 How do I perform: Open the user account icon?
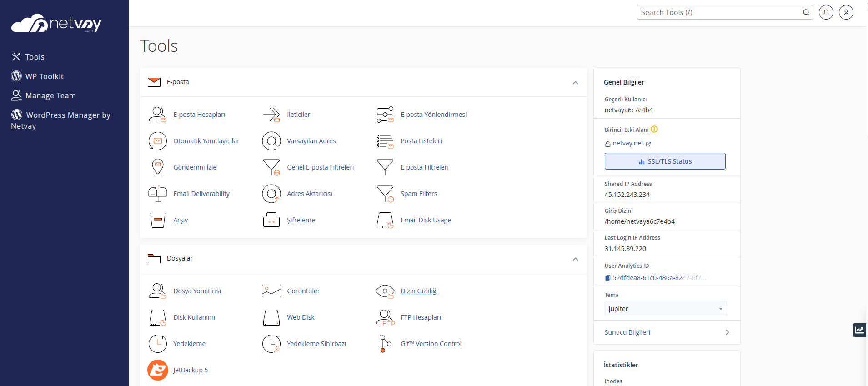[x=846, y=12]
